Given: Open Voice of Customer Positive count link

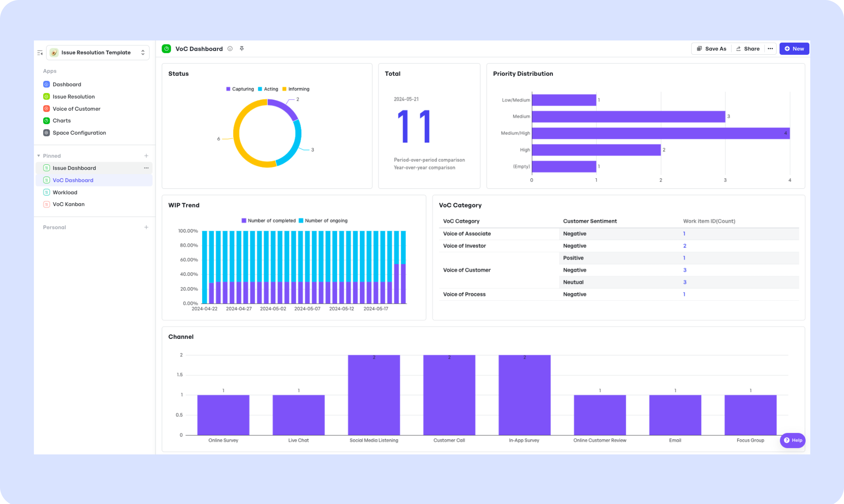Looking at the screenshot, I should [x=684, y=258].
